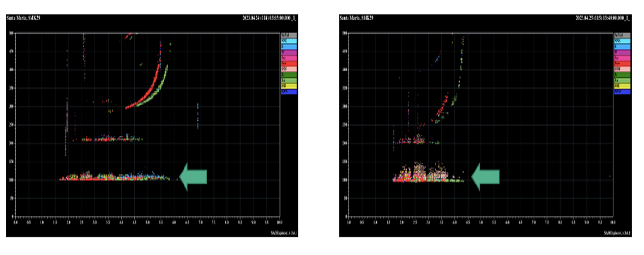Select the purple legend swatch in 2023.04.25 ionogram
The height and width of the screenshot is (255, 644).
click(x=622, y=52)
